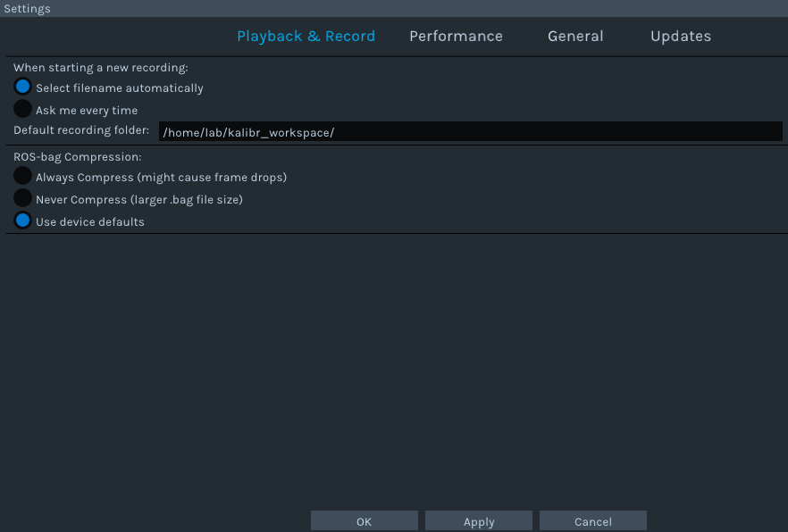Screen dimensions: 788x532
Task: Open the General settings tab
Action: tap(575, 36)
